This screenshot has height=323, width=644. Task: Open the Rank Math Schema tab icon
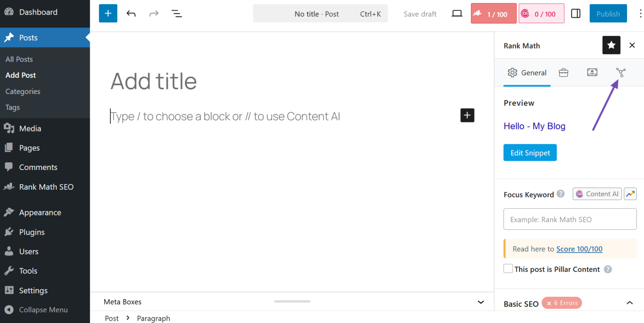point(592,73)
